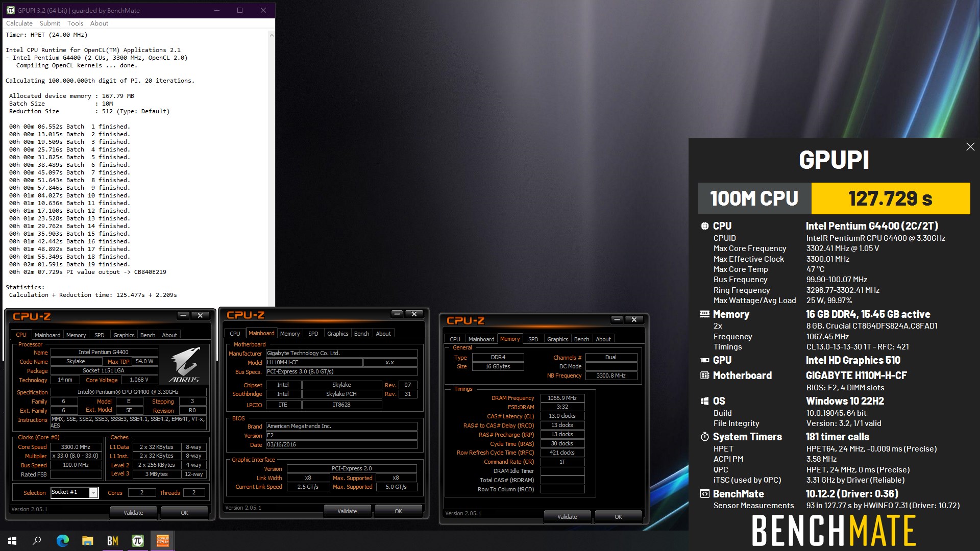Open the Socket #1 selection dropdown
This screenshot has height=551, width=980.
tap(93, 493)
